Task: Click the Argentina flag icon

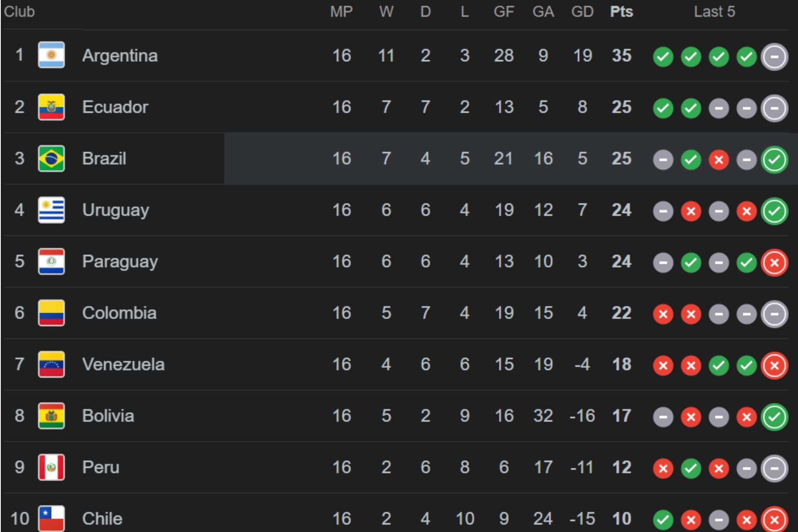Action: tap(51, 55)
